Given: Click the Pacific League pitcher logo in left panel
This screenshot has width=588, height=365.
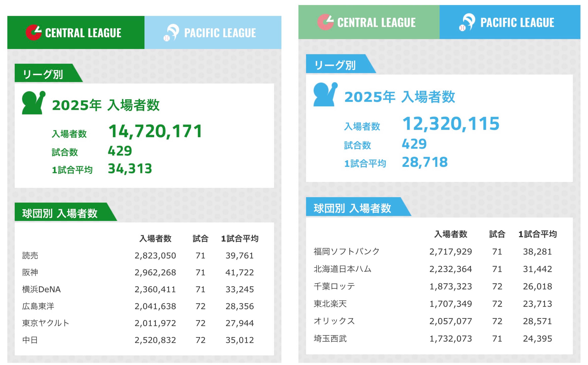Looking at the screenshot, I should click(172, 32).
